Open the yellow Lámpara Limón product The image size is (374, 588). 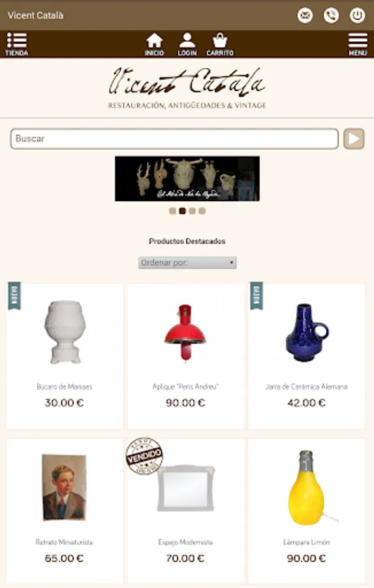pyautogui.click(x=307, y=511)
